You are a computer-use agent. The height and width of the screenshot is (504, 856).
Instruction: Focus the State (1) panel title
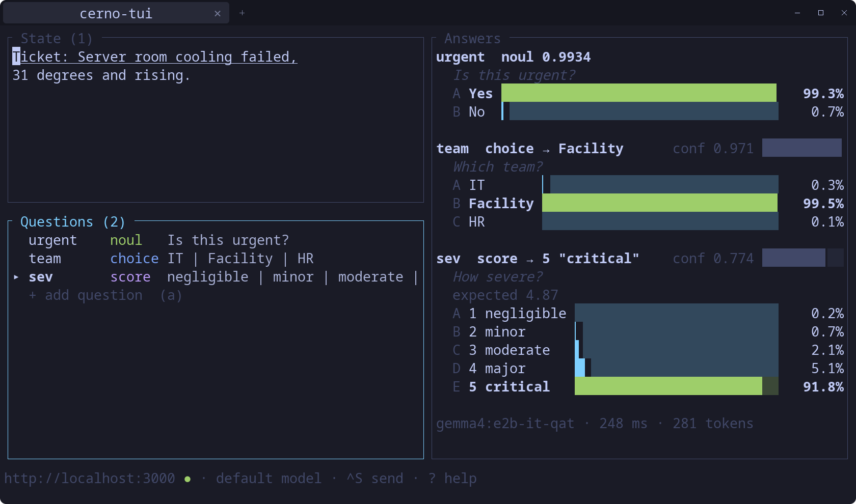click(x=57, y=39)
